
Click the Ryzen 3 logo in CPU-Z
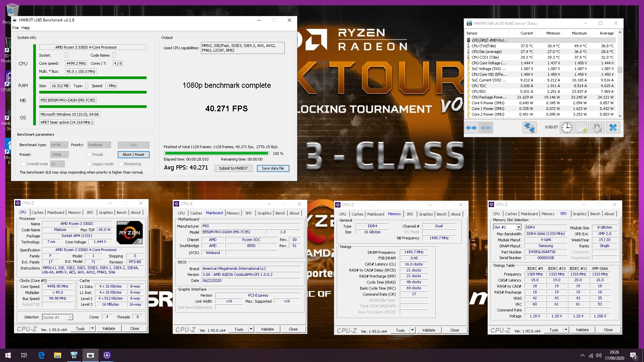[129, 232]
